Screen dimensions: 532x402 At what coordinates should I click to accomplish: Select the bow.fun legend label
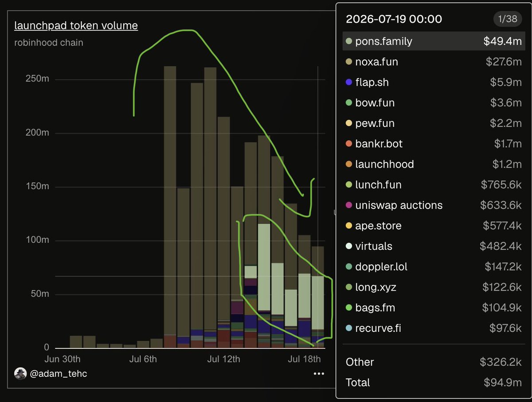375,103
